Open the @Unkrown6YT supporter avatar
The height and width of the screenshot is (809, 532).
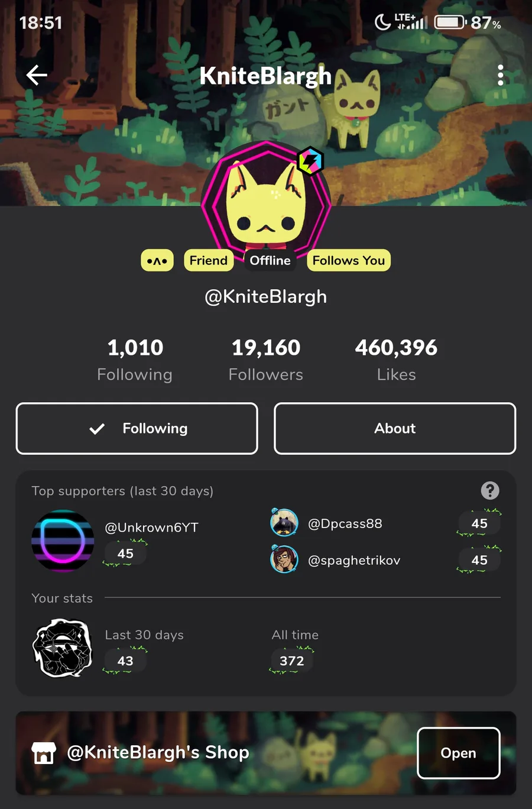click(x=63, y=541)
